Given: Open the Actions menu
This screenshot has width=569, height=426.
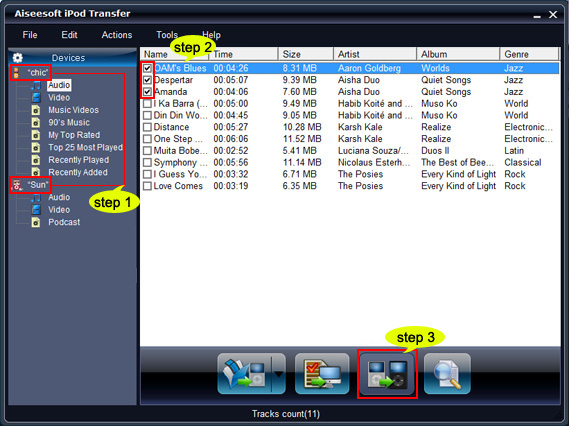Looking at the screenshot, I should [117, 35].
